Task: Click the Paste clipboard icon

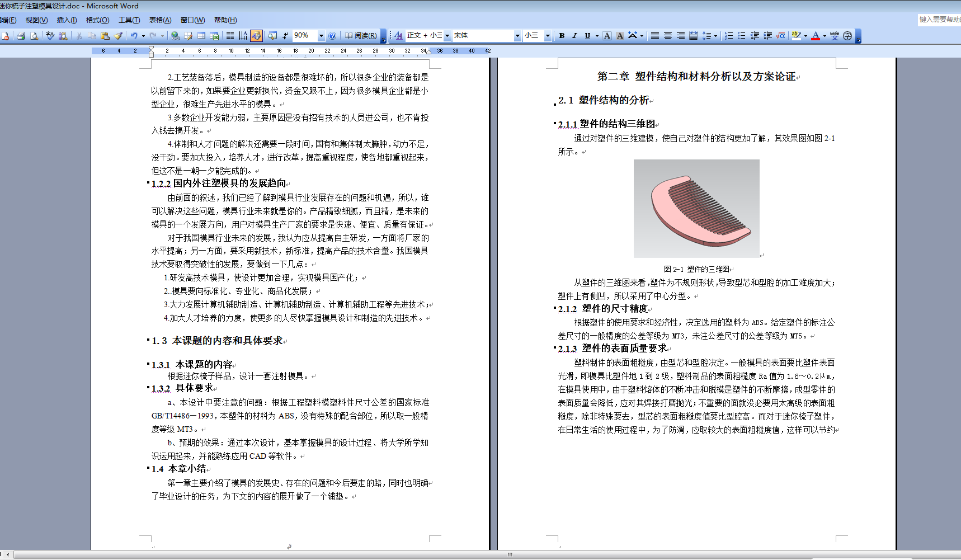Action: click(x=105, y=36)
